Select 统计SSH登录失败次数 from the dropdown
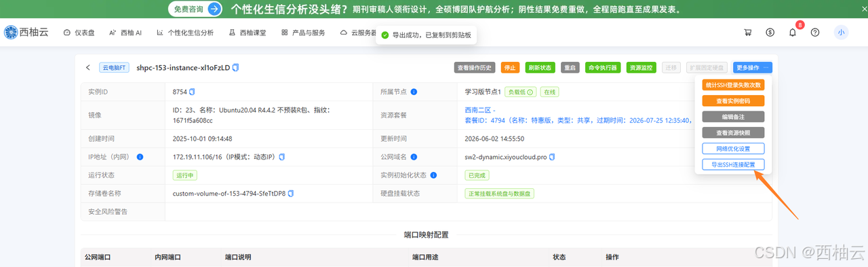 [733, 85]
